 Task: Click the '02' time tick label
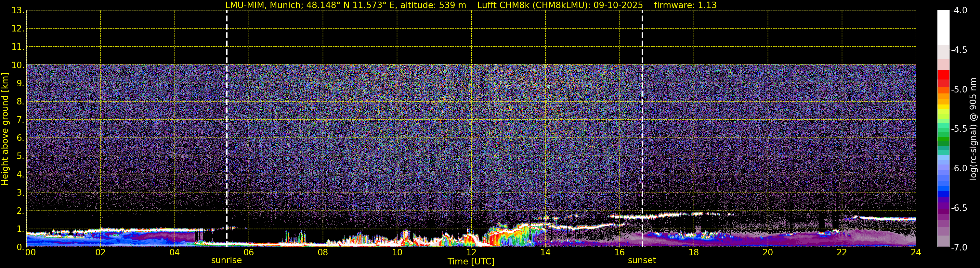tap(100, 252)
